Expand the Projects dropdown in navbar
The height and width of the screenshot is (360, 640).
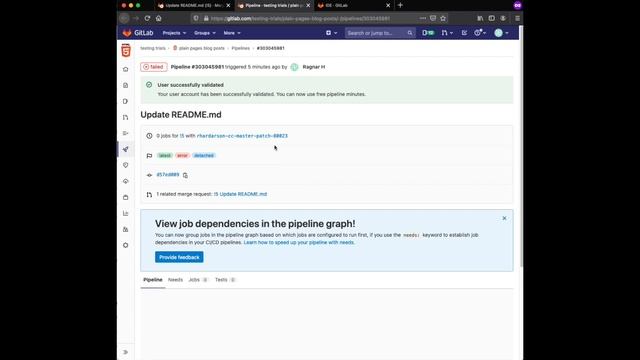pyautogui.click(x=174, y=33)
